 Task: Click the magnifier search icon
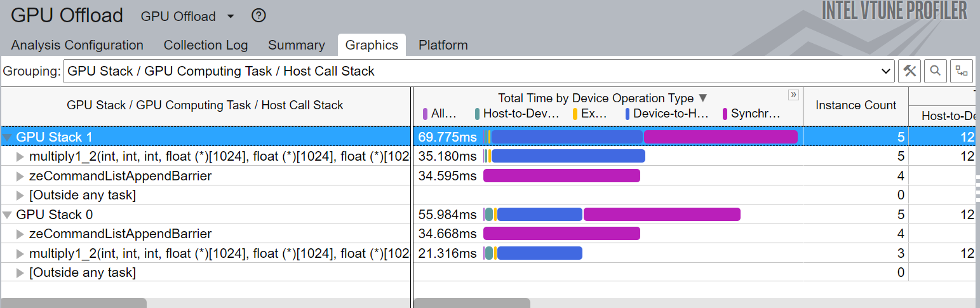tap(936, 71)
